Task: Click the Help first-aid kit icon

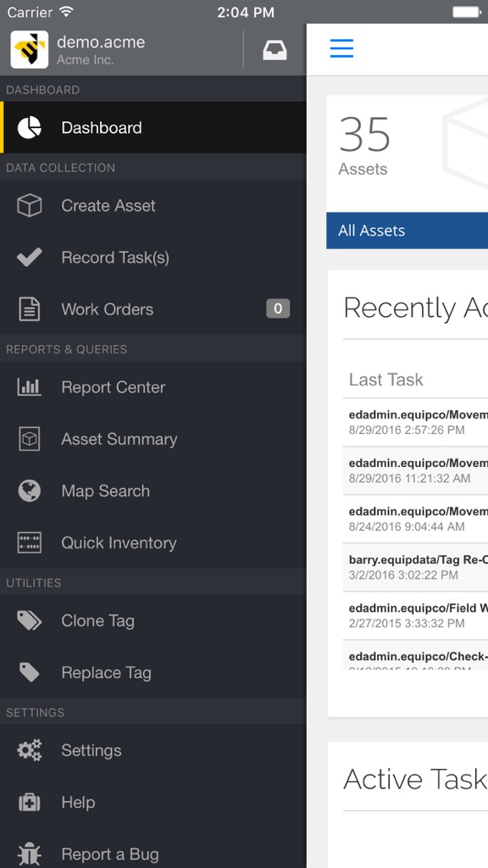Action: [x=30, y=802]
